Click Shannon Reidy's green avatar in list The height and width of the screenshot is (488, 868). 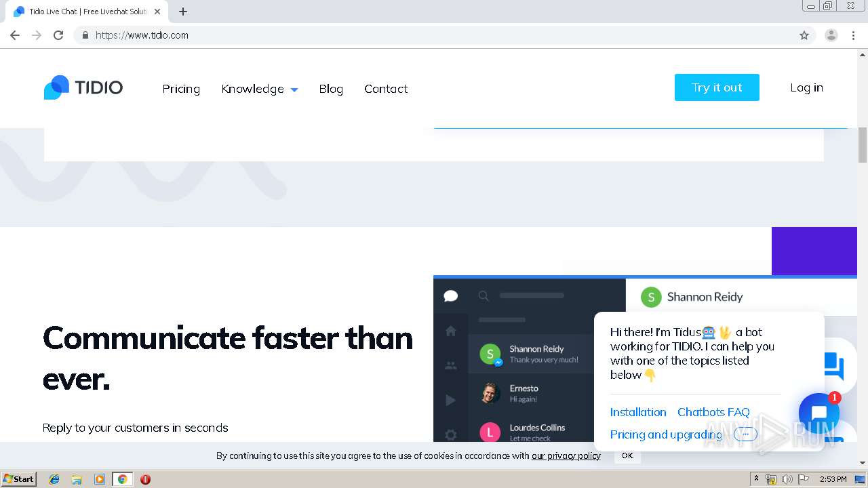490,354
